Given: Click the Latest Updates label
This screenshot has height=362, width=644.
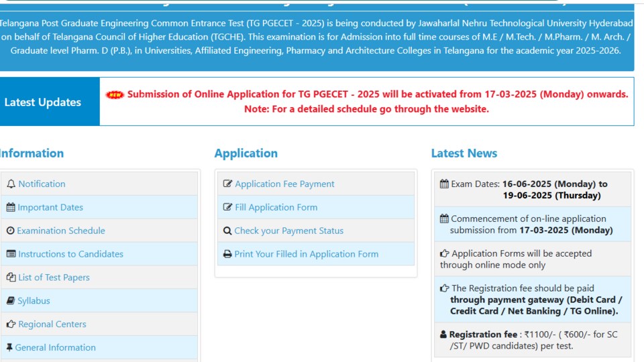Looking at the screenshot, I should (43, 102).
